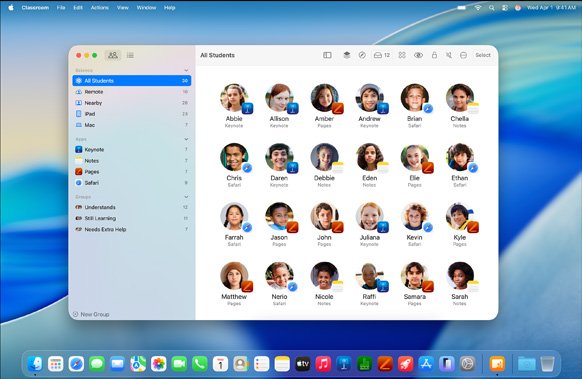
Task: Switch to the student people view toggle
Action: 113,55
